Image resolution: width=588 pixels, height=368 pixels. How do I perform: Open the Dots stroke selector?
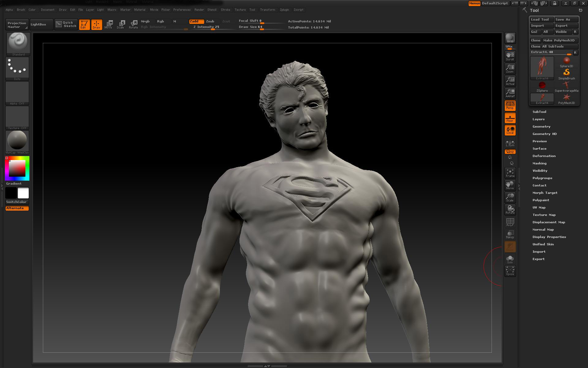tap(17, 69)
